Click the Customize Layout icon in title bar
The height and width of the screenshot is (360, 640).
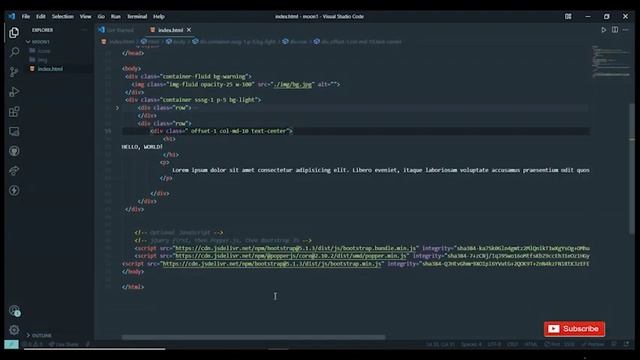point(568,16)
